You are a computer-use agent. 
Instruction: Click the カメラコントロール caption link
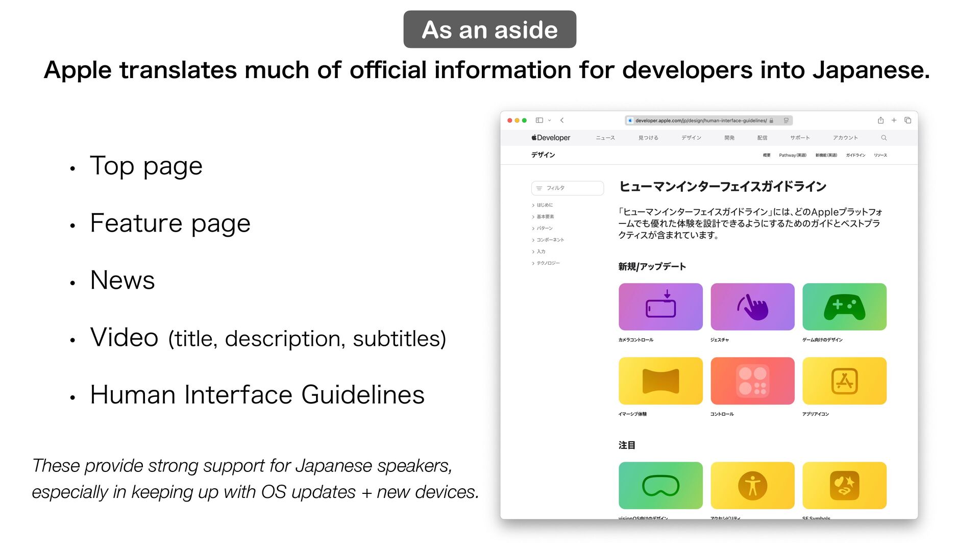pos(636,340)
